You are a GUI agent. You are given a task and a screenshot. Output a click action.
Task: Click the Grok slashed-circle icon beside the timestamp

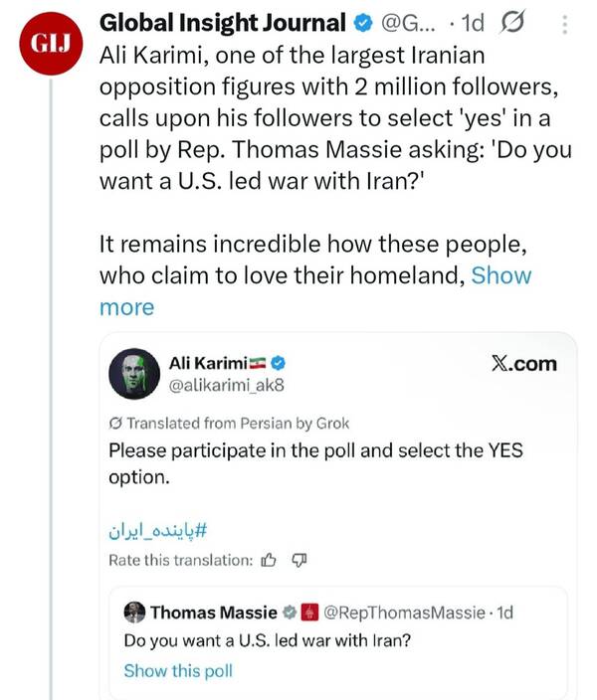pyautogui.click(x=512, y=22)
